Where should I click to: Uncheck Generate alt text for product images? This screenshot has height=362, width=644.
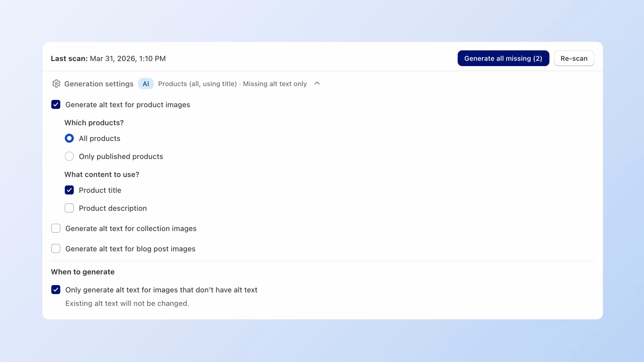click(x=56, y=104)
